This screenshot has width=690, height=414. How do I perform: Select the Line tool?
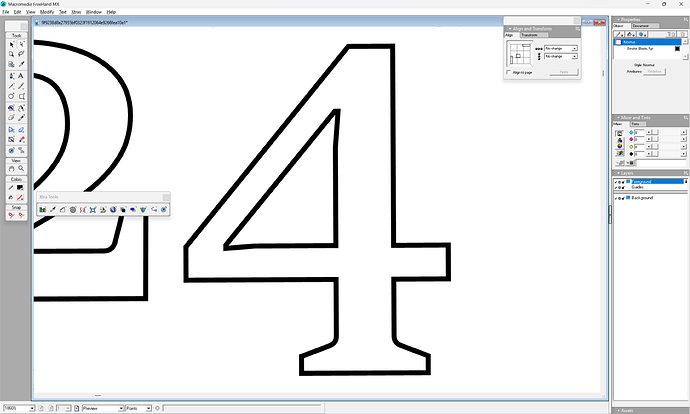pyautogui.click(x=11, y=86)
